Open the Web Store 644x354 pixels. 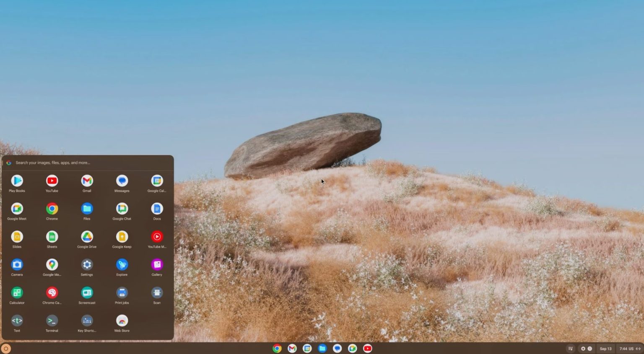point(122,320)
